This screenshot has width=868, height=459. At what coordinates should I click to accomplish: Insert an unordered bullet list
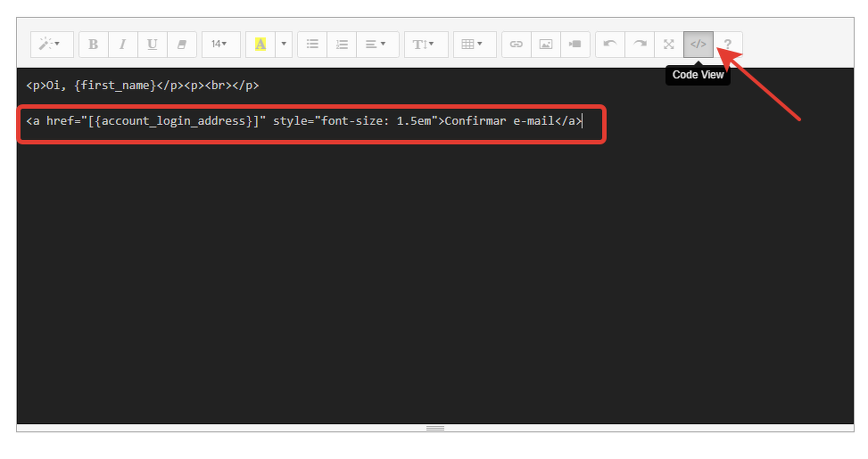(x=312, y=44)
